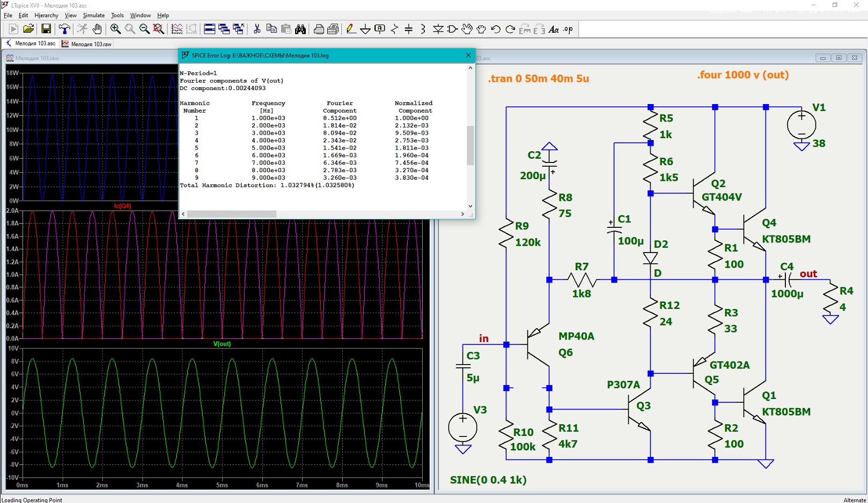Click the V(out) trace label
The height and width of the screenshot is (503, 868).
[222, 344]
